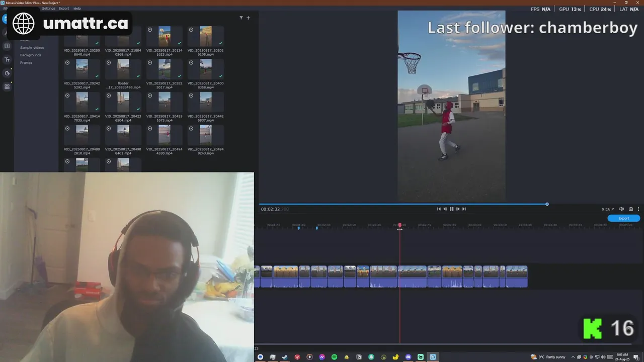Select clip VID_20250817_202825017.mp4 thumbnail
Viewport: 644px width, 362px height.
click(x=165, y=69)
